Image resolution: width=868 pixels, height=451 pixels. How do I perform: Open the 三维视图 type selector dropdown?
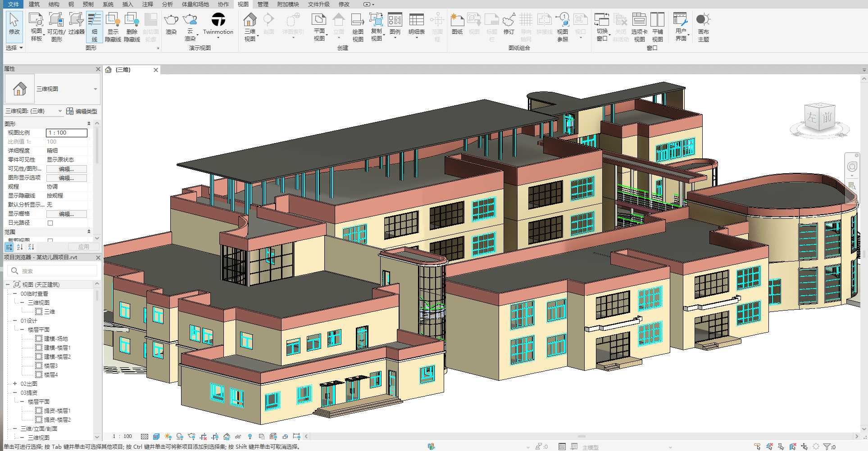point(95,89)
